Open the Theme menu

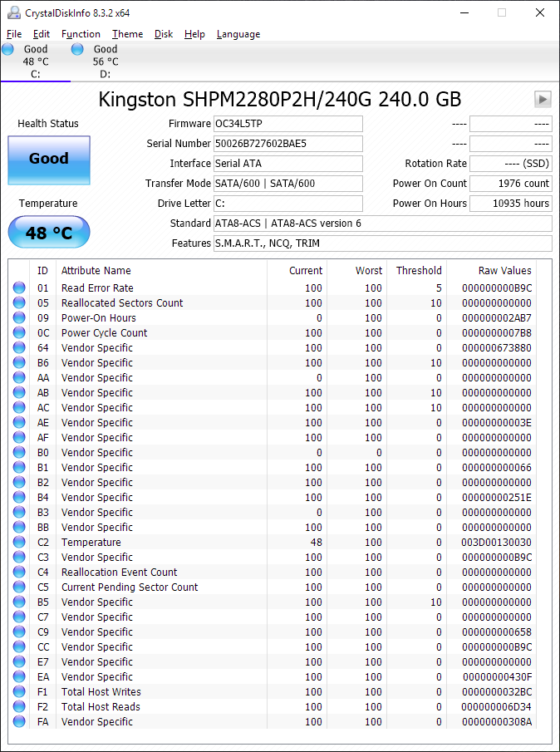pyautogui.click(x=127, y=34)
